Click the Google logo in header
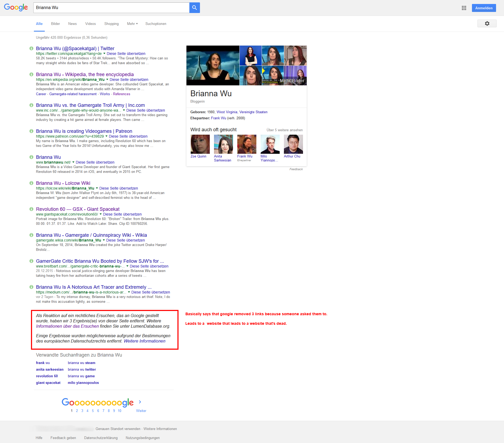 pos(16,7)
